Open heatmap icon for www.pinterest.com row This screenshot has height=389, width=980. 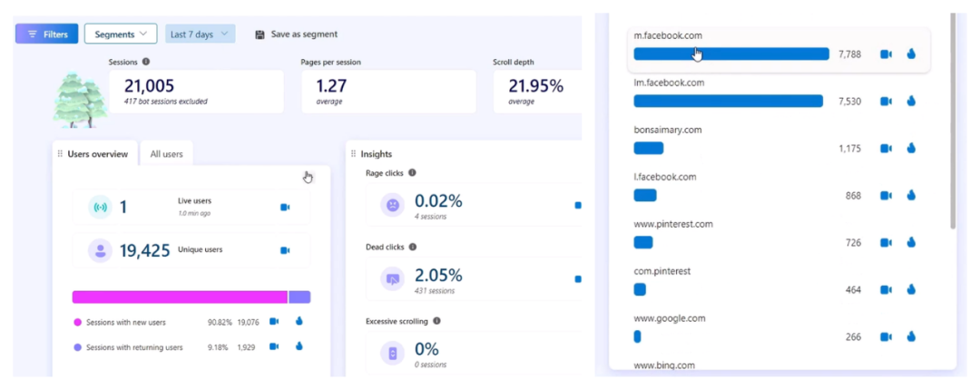coord(911,243)
